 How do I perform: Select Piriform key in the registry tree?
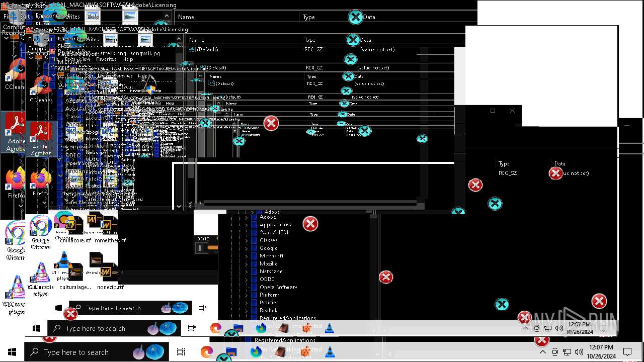pyautogui.click(x=269, y=295)
